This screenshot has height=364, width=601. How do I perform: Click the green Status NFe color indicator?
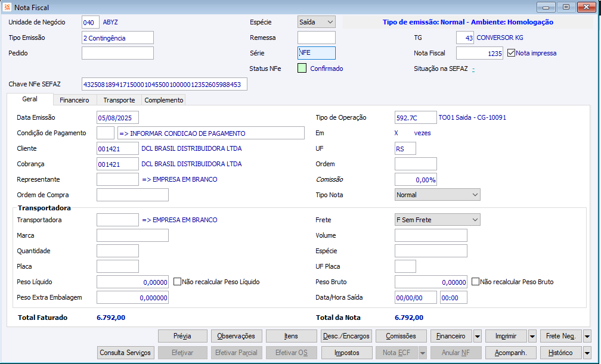tap(302, 68)
